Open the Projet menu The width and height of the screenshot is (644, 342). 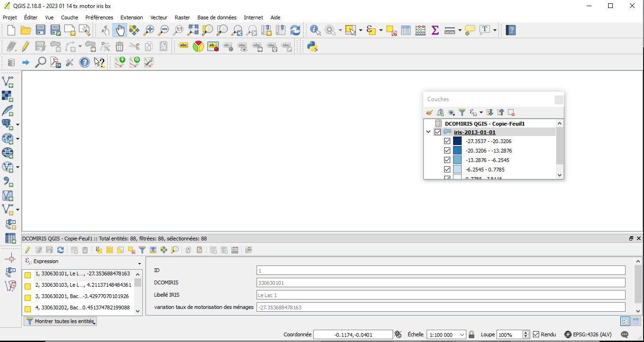click(10, 17)
